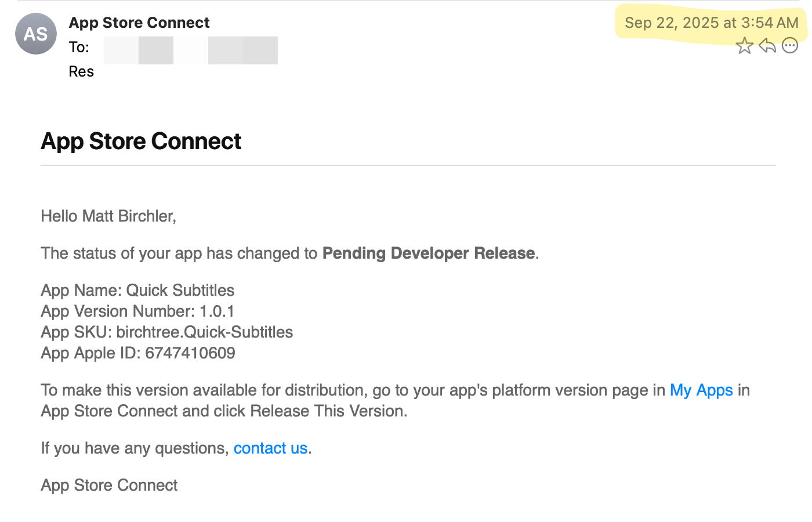Select the Pending Developer Release status text
The height and width of the screenshot is (522, 812).
[x=429, y=253]
